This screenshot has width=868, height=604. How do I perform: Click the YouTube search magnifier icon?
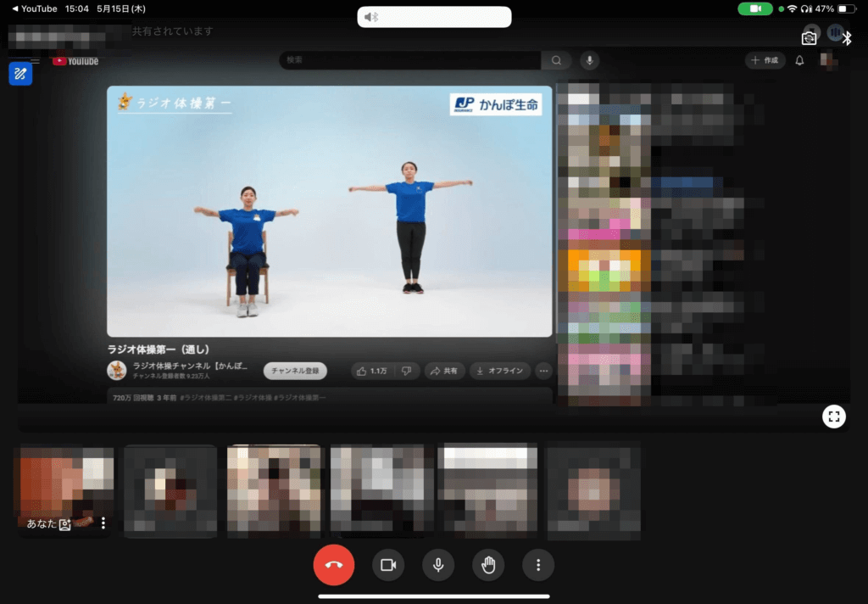click(x=556, y=60)
